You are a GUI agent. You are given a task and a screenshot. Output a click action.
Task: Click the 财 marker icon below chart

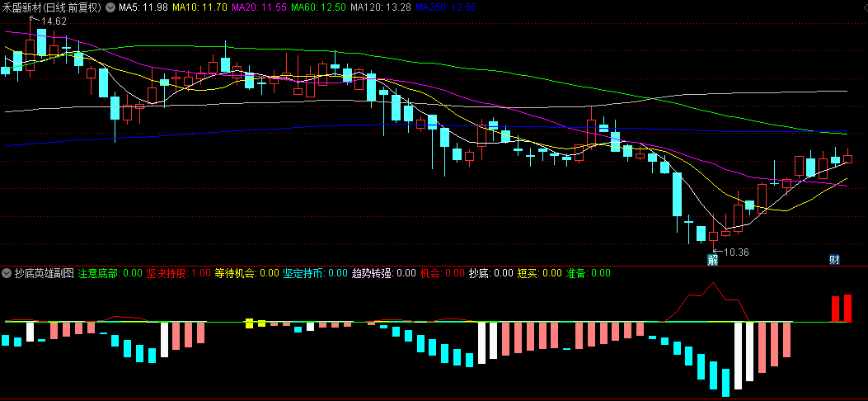[x=835, y=260]
